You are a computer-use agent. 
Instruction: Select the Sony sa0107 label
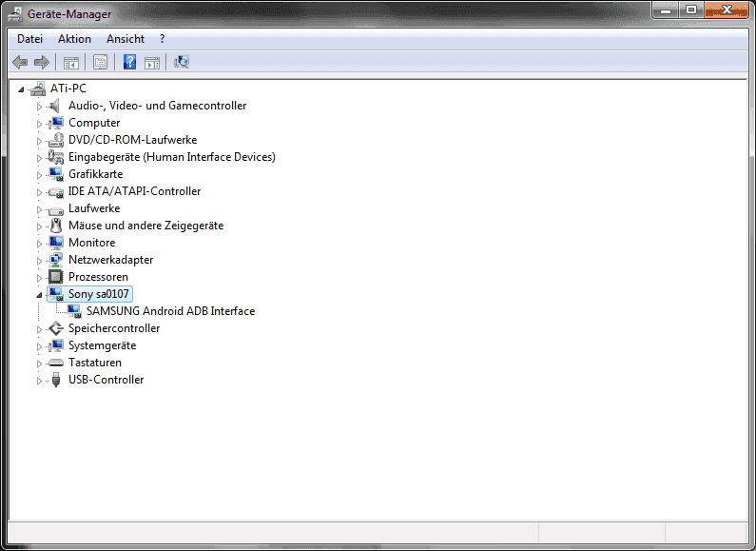[x=98, y=294]
